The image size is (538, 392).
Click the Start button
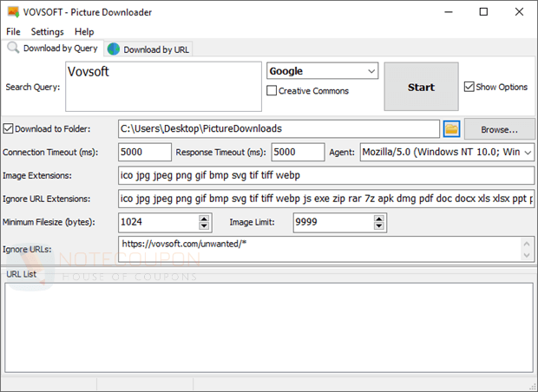pyautogui.click(x=421, y=87)
